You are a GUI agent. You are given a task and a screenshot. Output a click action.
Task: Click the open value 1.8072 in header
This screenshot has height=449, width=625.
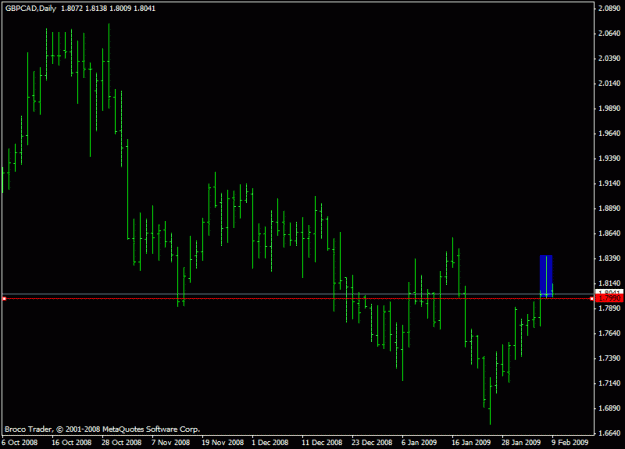71,8
